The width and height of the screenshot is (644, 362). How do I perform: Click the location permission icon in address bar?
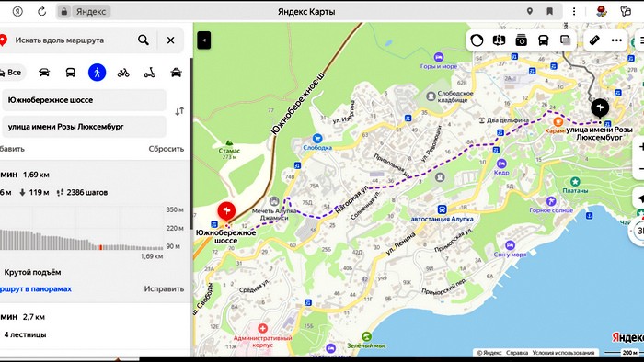(530, 11)
